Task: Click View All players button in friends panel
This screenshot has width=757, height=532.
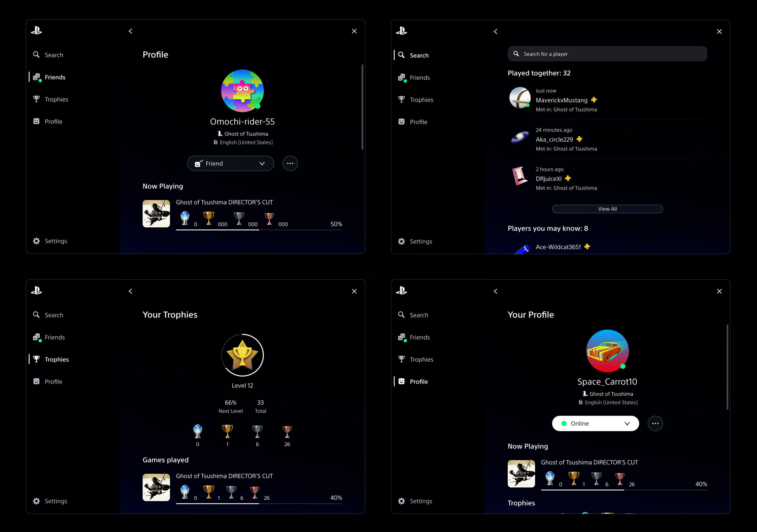Action: 607,208
